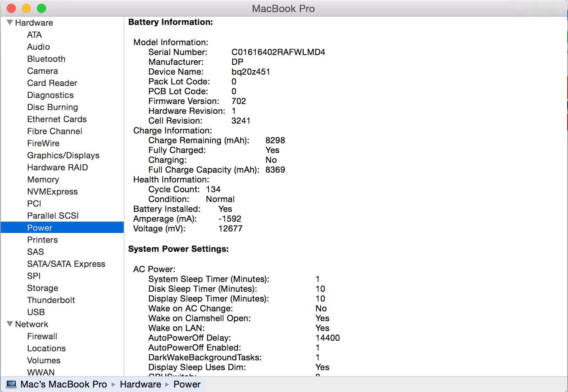Select Camera in the sidebar
Image resolution: width=568 pixels, height=392 pixels.
coord(43,71)
